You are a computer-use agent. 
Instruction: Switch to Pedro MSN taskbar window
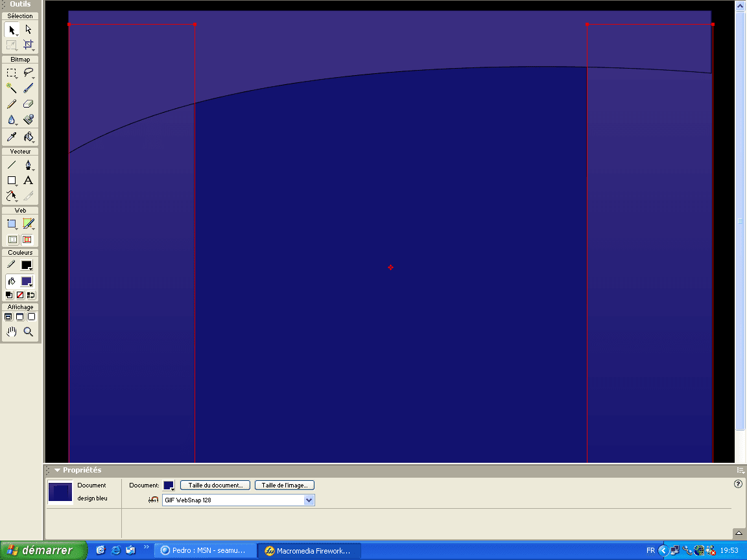coord(205,550)
